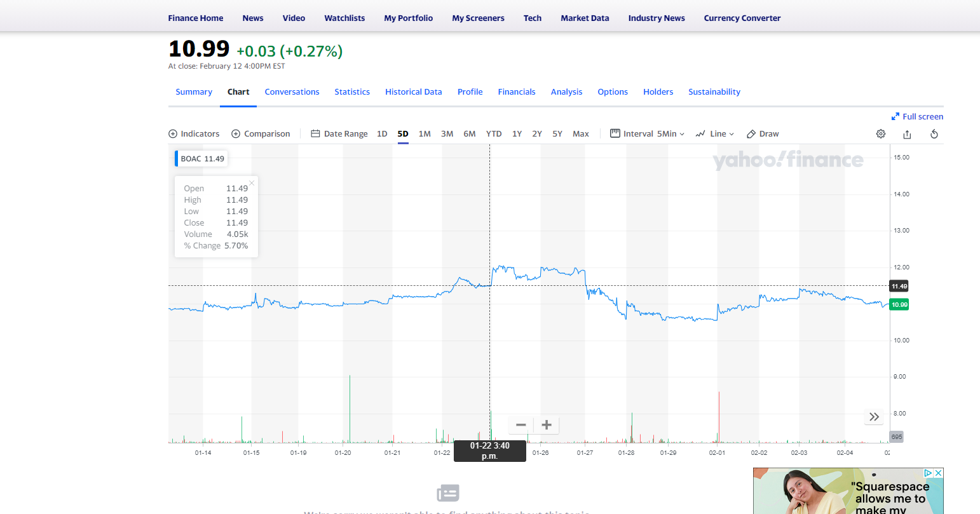Viewport: 980px width, 514px height.
Task: Open the News menu item
Action: click(253, 18)
